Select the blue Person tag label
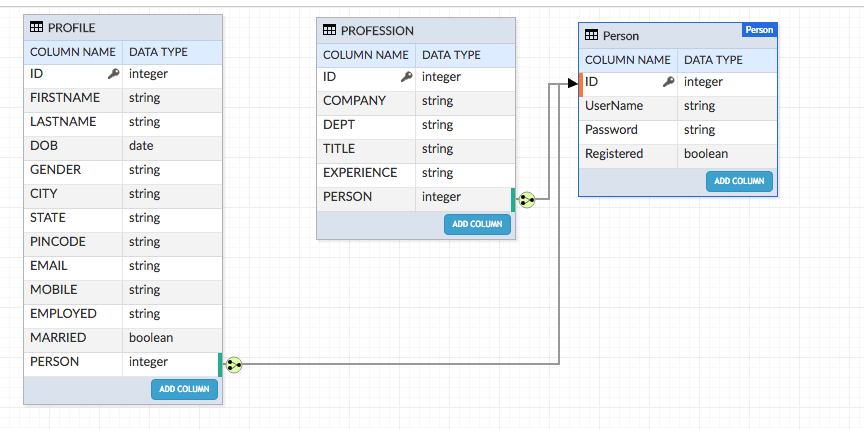864x430 pixels. [x=759, y=30]
